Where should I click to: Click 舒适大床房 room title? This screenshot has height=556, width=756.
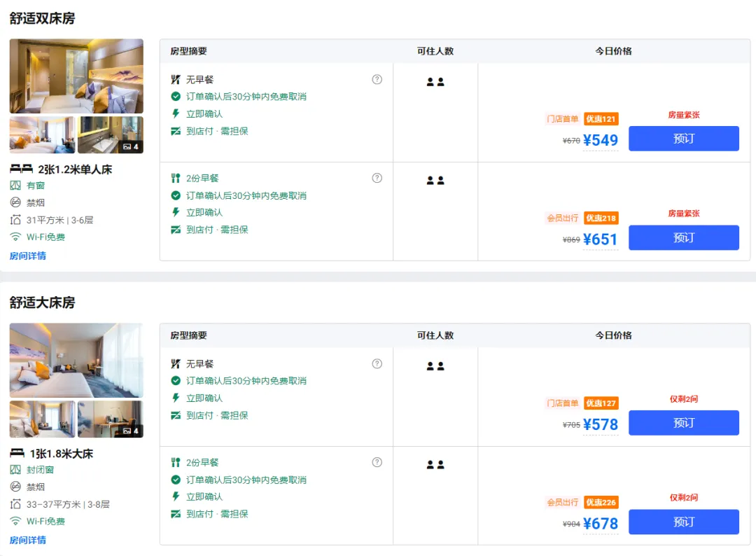[x=43, y=303]
